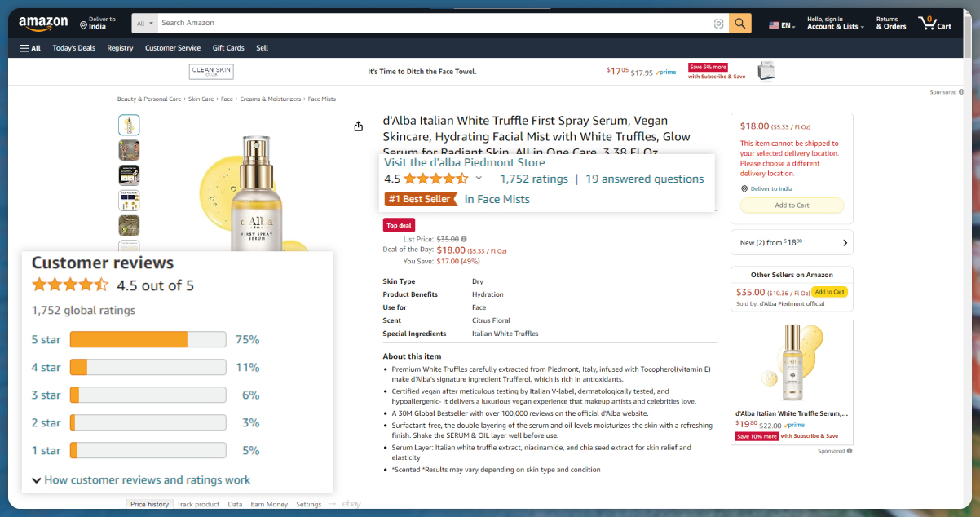
Task: Filter reviews by the 3 star bar
Action: point(148,395)
